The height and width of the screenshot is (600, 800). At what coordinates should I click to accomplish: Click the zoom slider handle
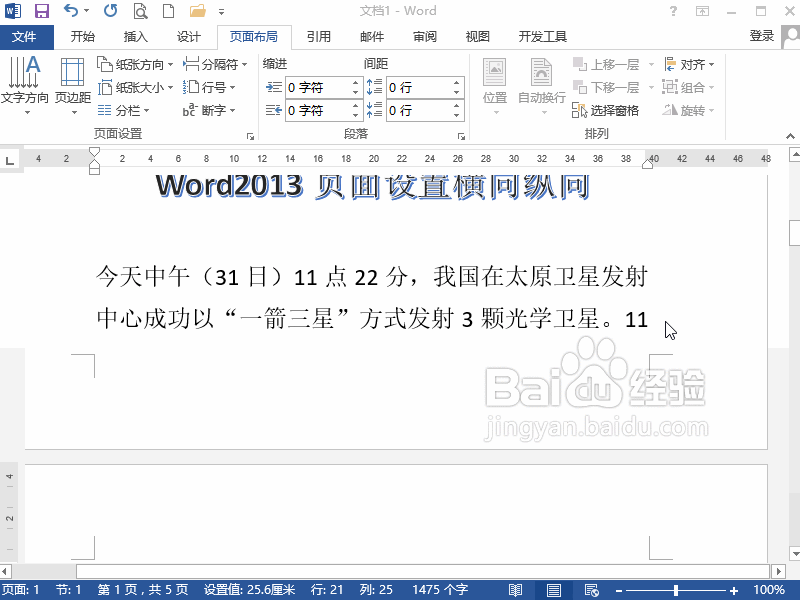point(677,589)
